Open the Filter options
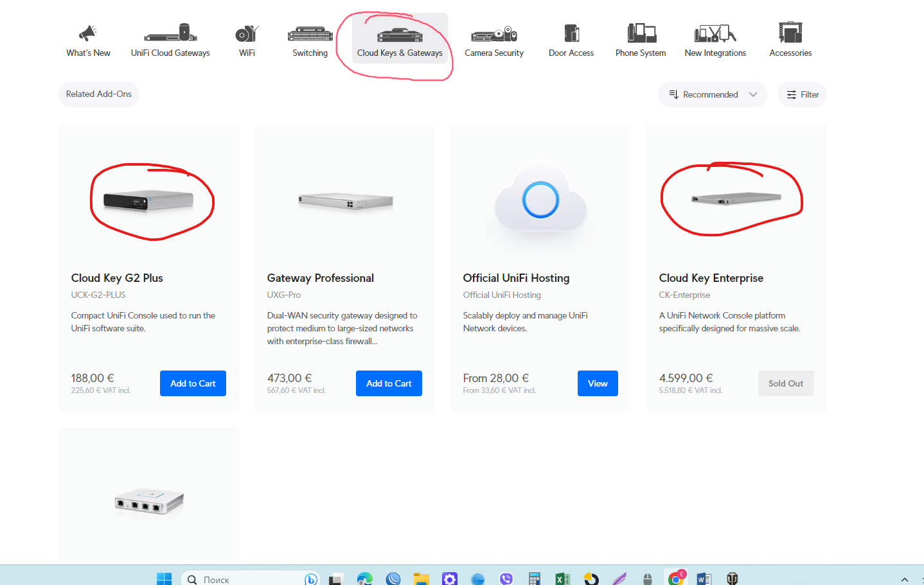Viewport: 924px width, 585px height. (x=802, y=94)
